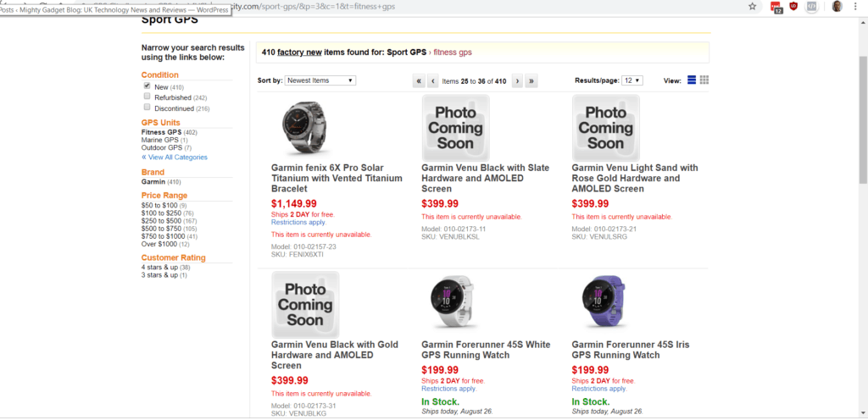
Task: Switch to list view layout
Action: [x=692, y=80]
